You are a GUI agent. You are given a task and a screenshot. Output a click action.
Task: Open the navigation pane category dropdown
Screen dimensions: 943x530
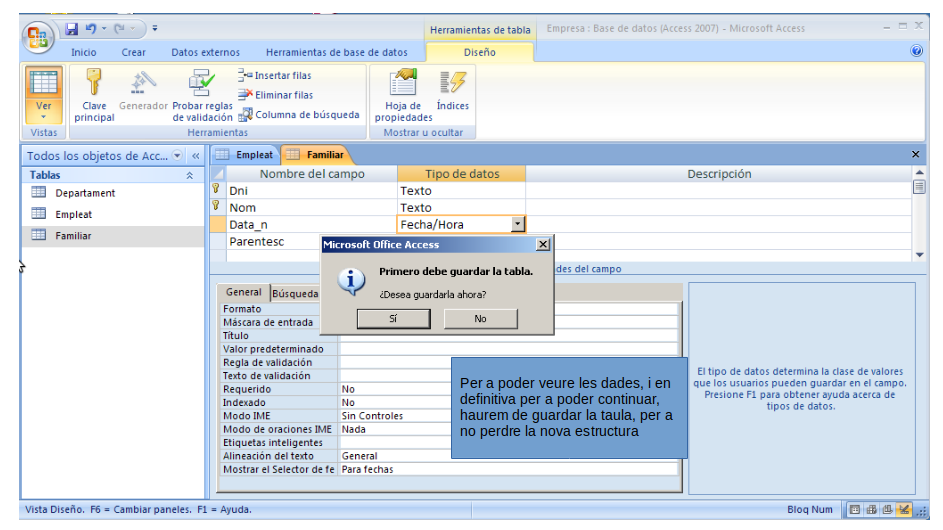tap(177, 155)
